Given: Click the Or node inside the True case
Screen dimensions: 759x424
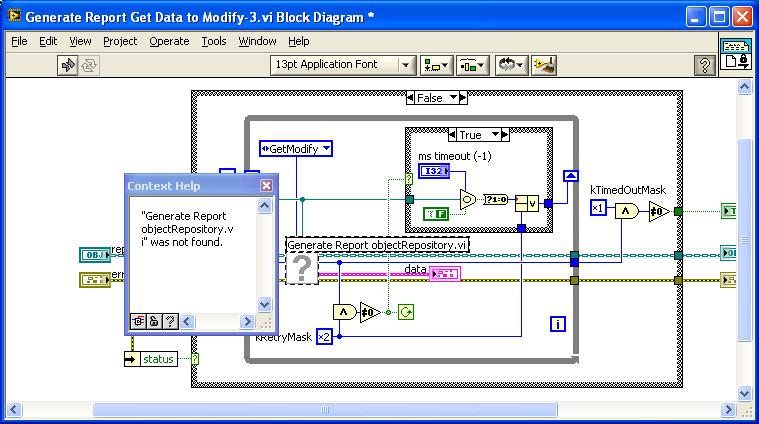Looking at the screenshot, I should click(x=527, y=203).
